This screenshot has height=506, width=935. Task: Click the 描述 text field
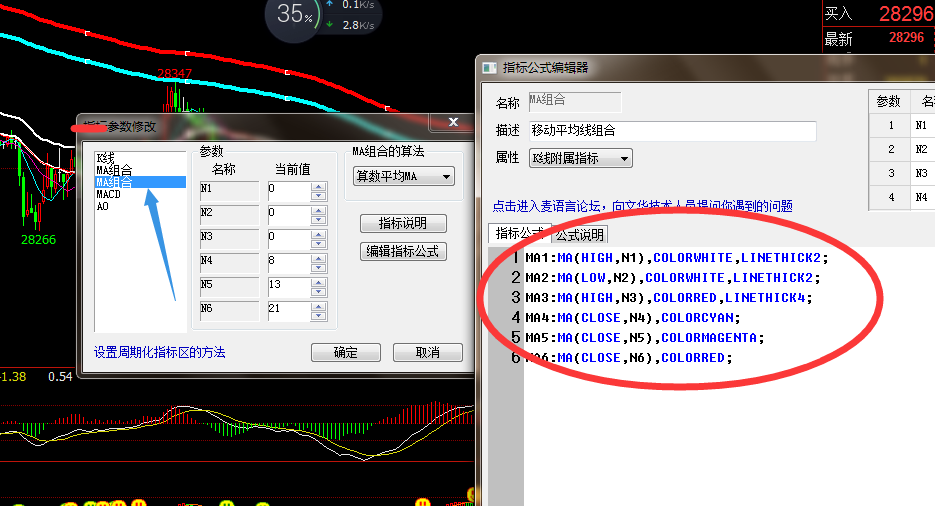pyautogui.click(x=672, y=131)
